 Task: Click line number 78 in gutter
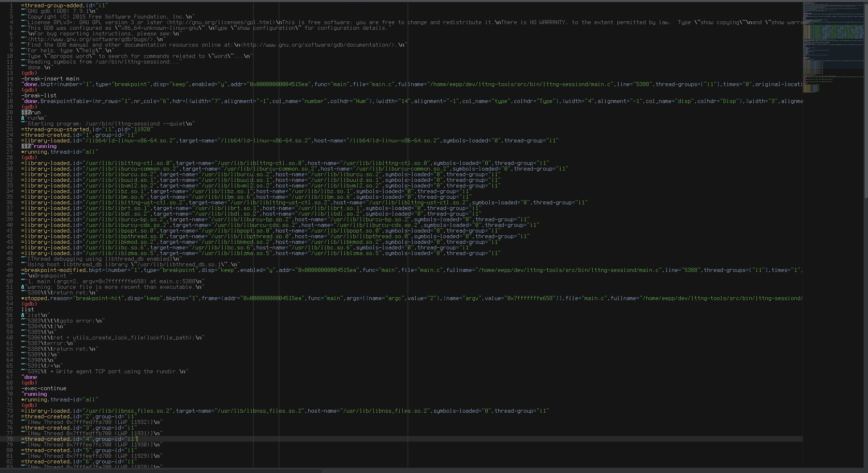coord(10,439)
